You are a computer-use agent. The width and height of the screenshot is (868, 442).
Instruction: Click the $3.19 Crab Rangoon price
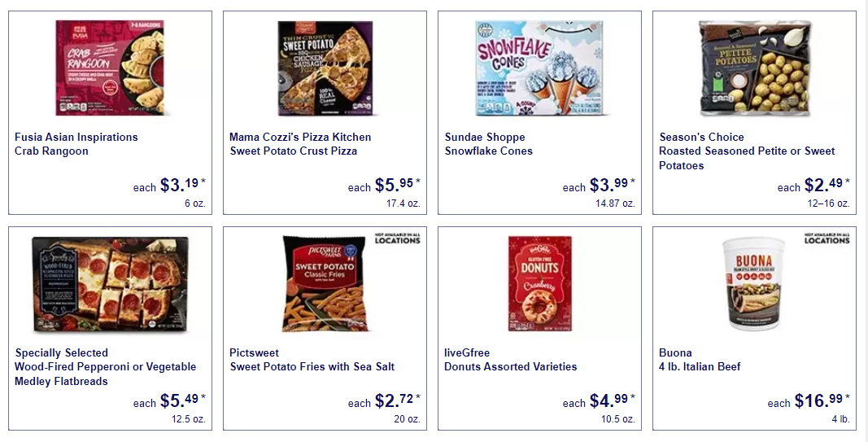[x=183, y=185]
